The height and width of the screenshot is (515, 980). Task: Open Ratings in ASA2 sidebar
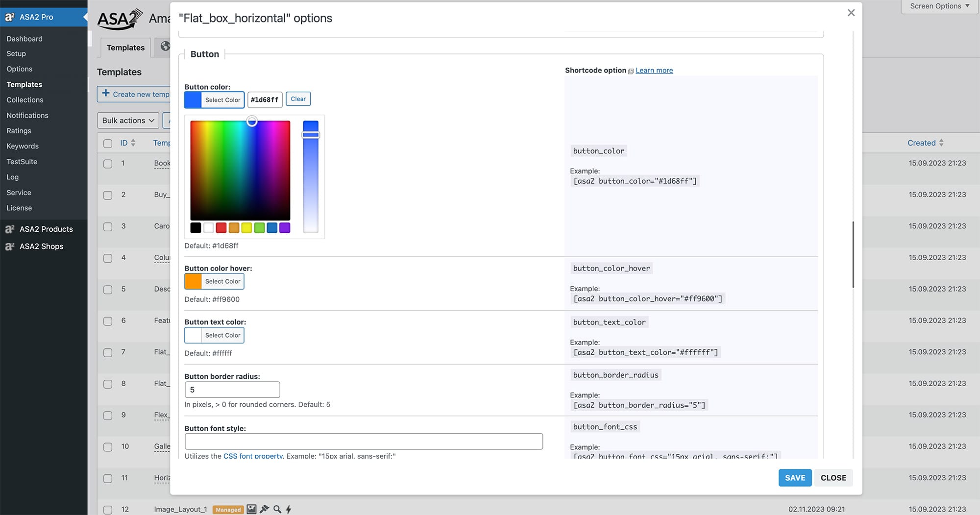pyautogui.click(x=19, y=131)
